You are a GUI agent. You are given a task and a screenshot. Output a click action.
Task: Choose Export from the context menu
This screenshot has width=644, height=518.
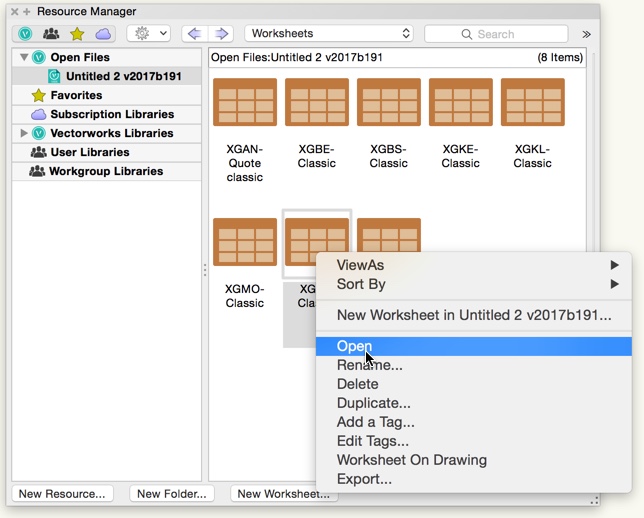tap(474, 479)
